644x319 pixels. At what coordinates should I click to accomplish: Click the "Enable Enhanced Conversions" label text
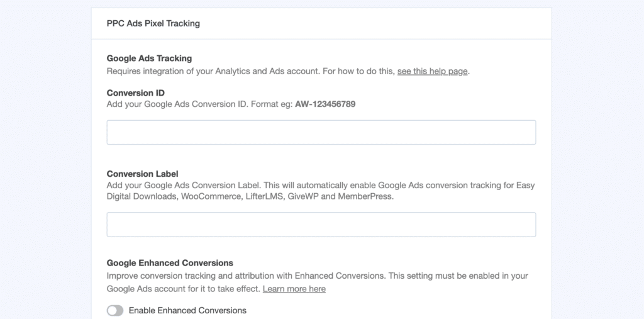click(x=187, y=310)
